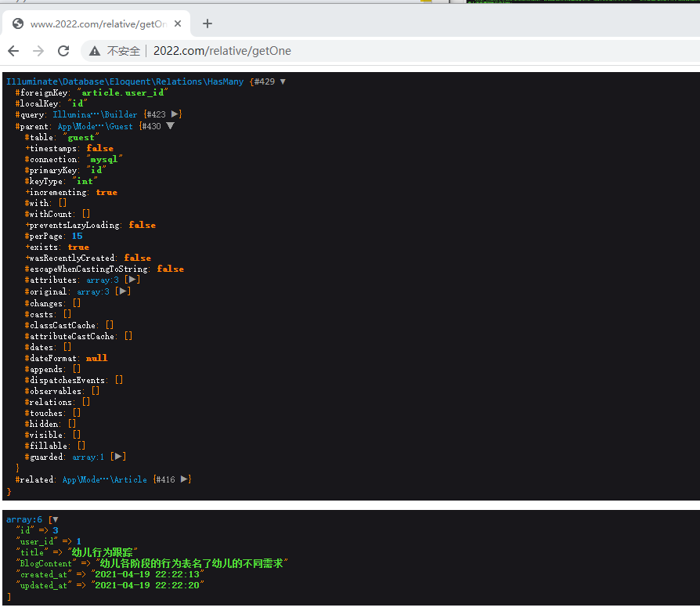Click the #primaryKey "id" value
This screenshot has height=611, width=700.
click(x=96, y=170)
